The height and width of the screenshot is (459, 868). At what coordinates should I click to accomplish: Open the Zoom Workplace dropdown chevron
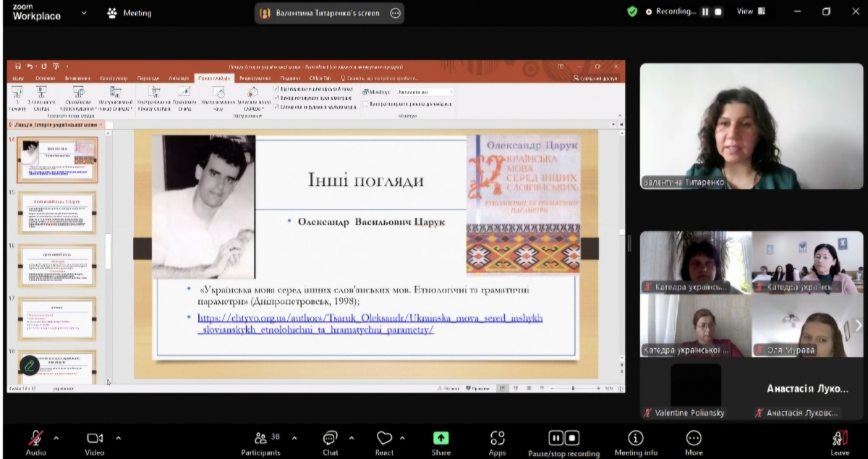click(x=84, y=12)
